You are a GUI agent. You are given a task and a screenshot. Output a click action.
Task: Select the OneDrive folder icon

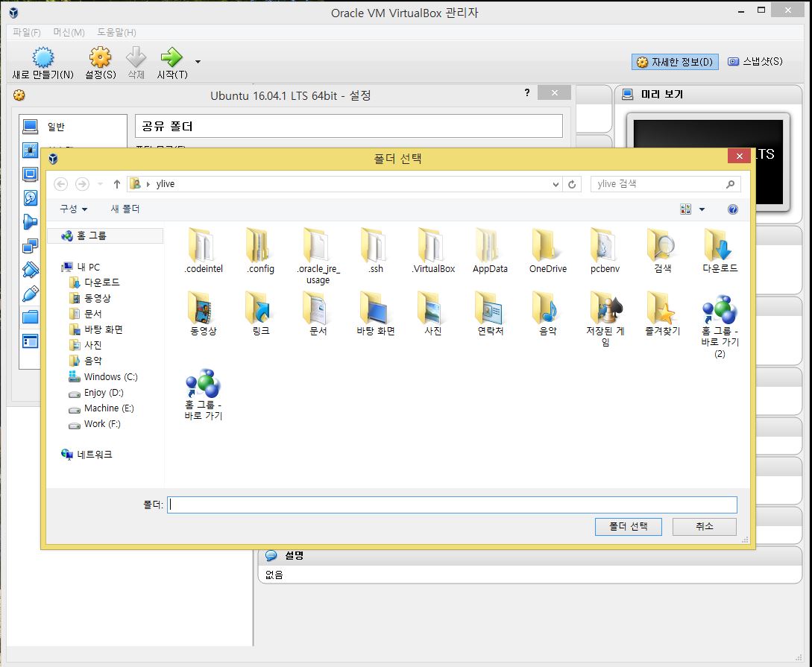(547, 244)
